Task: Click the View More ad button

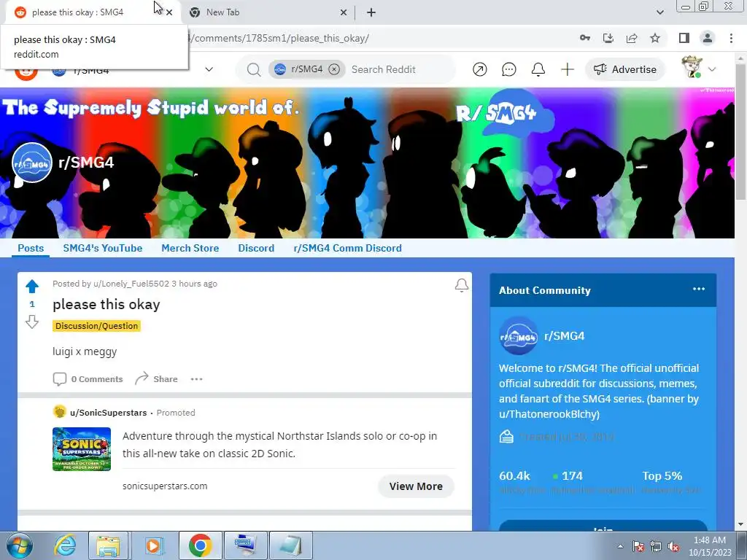Action: [x=416, y=486]
